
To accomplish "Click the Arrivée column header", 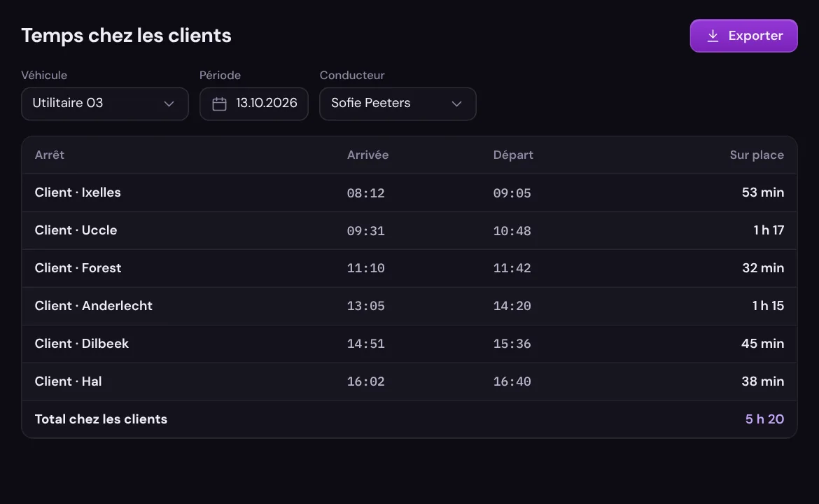I will [x=367, y=155].
